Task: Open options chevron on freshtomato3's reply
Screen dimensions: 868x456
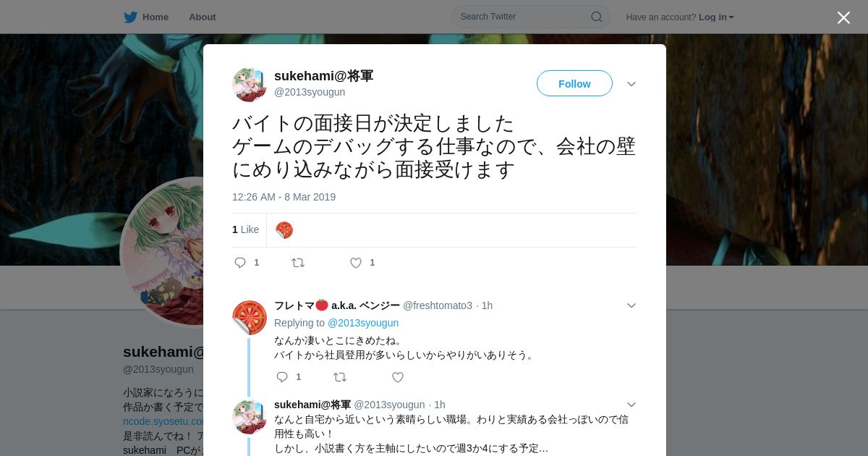Action: (x=631, y=305)
